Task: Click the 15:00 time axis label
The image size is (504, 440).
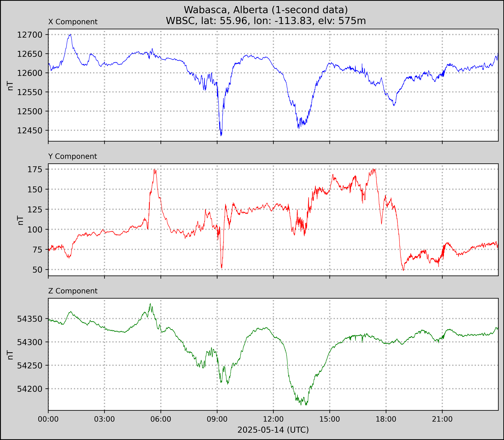Action: tap(330, 419)
